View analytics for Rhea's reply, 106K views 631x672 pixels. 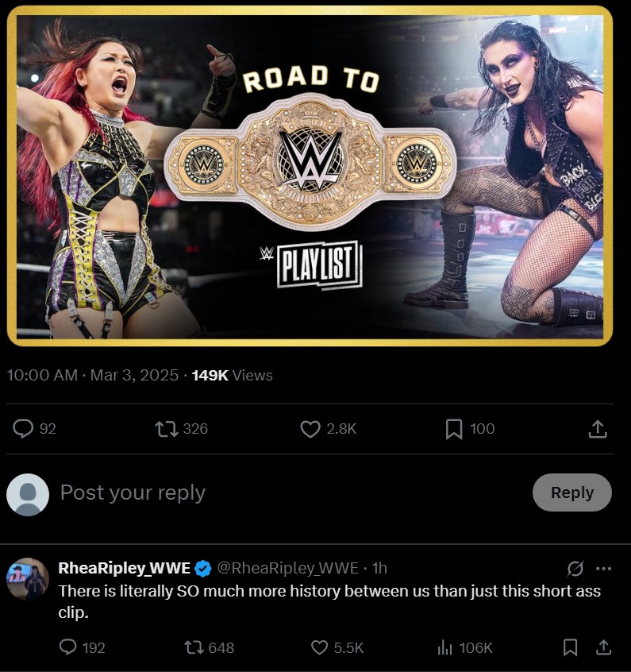[444, 647]
